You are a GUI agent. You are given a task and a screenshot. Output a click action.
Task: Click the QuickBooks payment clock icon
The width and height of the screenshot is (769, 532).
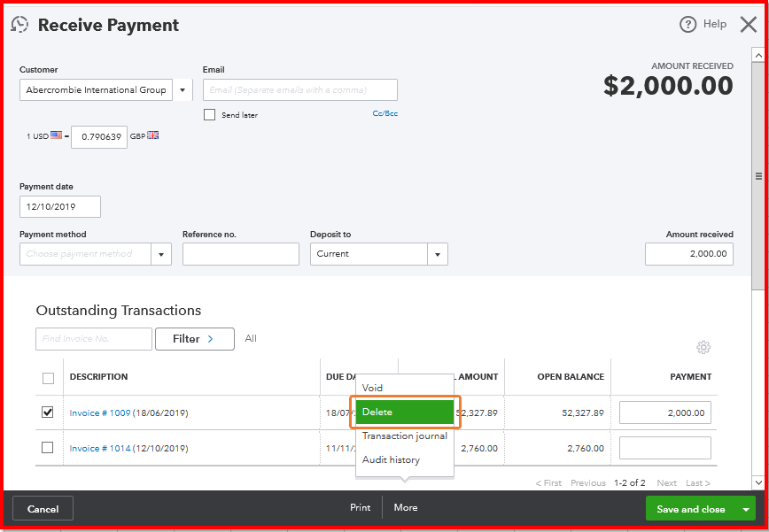(x=19, y=24)
